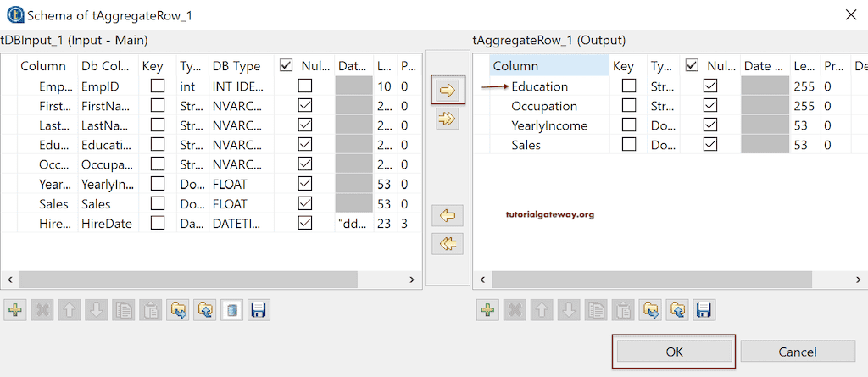Click the Column header in the input table

click(47, 66)
